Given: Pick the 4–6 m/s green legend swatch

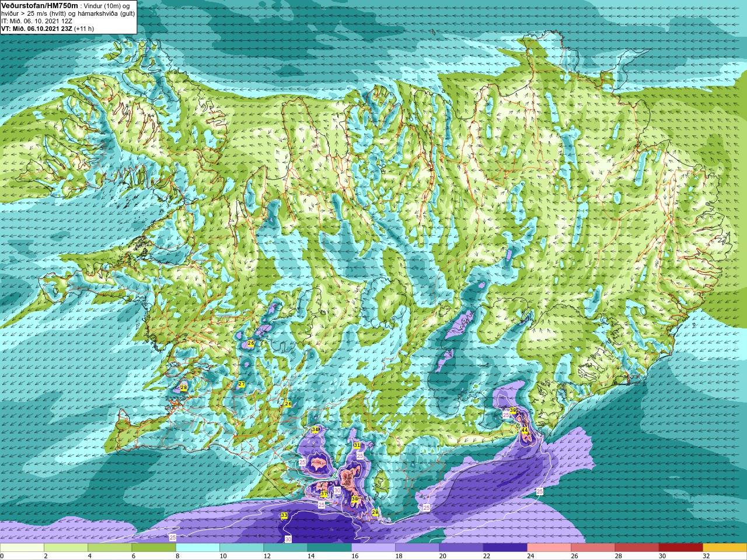Looking at the screenshot, I should [110, 548].
